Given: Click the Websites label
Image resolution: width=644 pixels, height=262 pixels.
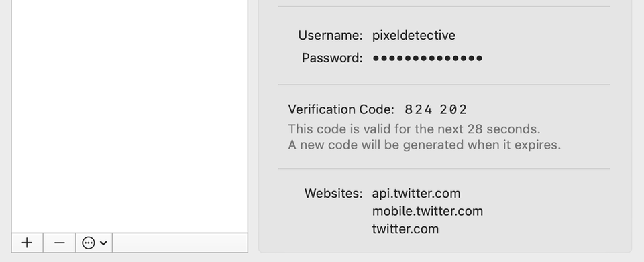Looking at the screenshot, I should pyautogui.click(x=333, y=194).
